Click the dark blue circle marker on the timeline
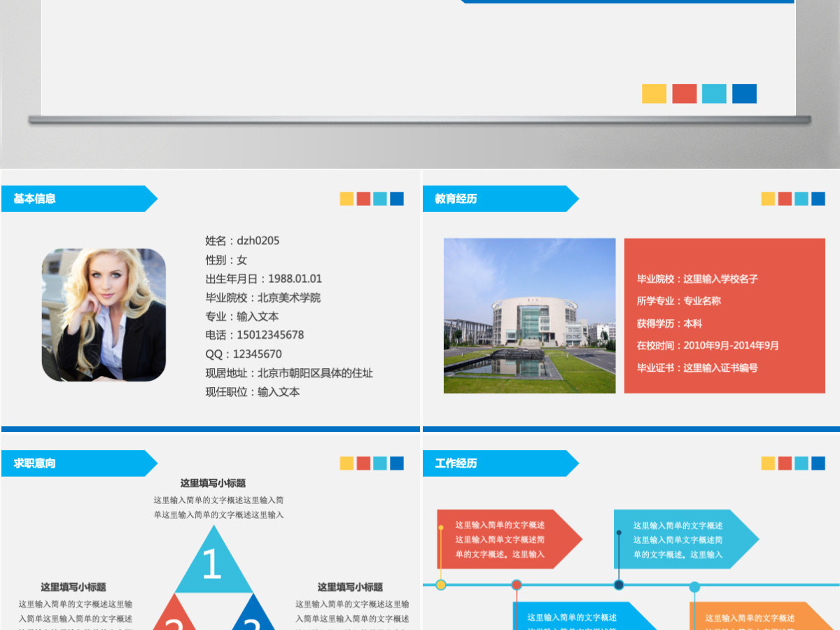The height and width of the screenshot is (630, 840). 619,584
